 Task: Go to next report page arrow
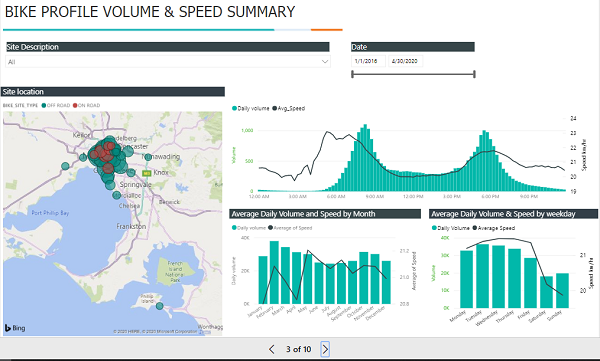click(x=325, y=349)
